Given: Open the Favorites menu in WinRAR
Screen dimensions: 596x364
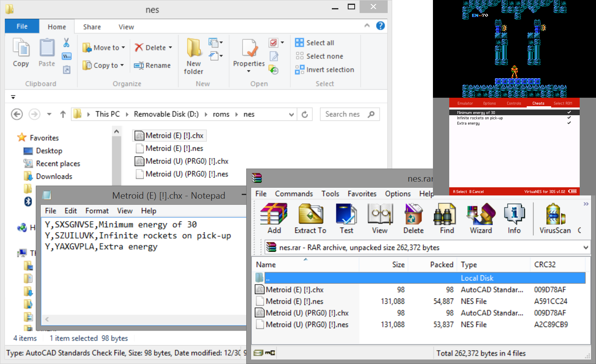Looking at the screenshot, I should [362, 194].
